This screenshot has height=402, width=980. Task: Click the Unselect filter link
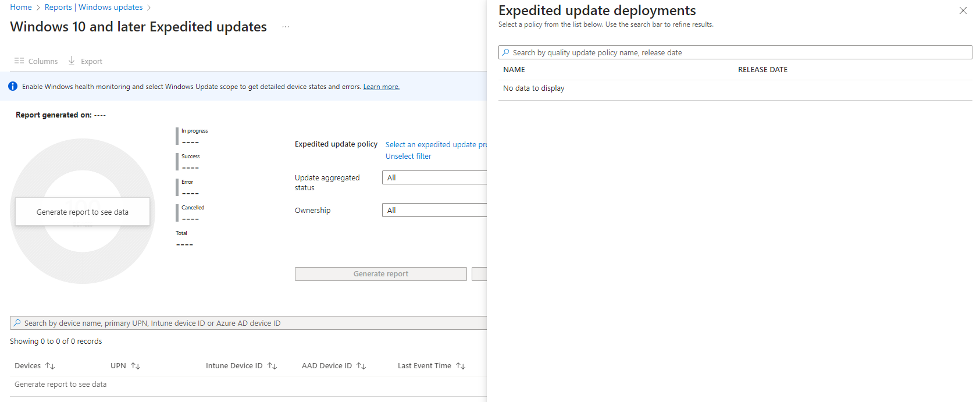[408, 156]
